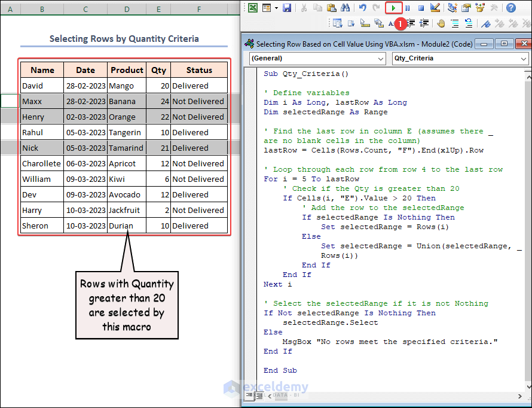Open the Project Explorer icon

click(x=452, y=8)
